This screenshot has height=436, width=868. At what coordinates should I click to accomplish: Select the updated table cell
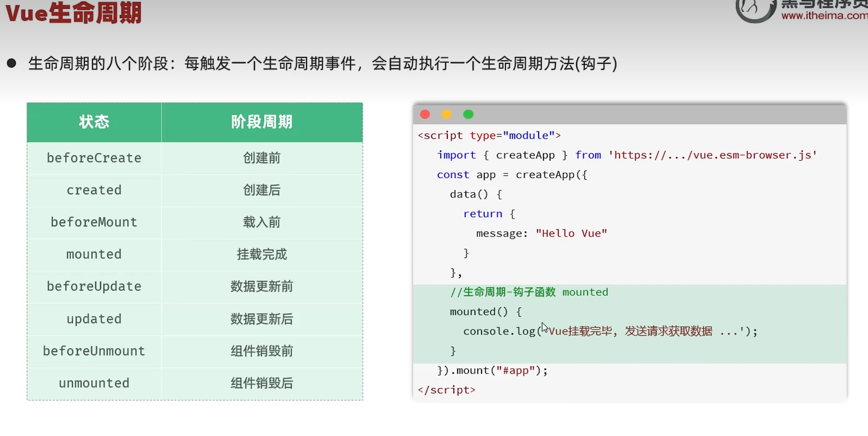pyautogui.click(x=94, y=319)
